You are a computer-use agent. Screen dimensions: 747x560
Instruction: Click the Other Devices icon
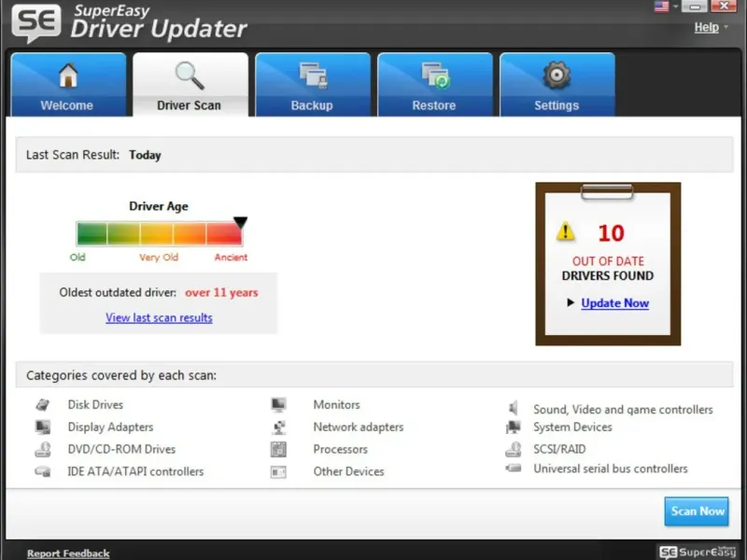(x=278, y=472)
